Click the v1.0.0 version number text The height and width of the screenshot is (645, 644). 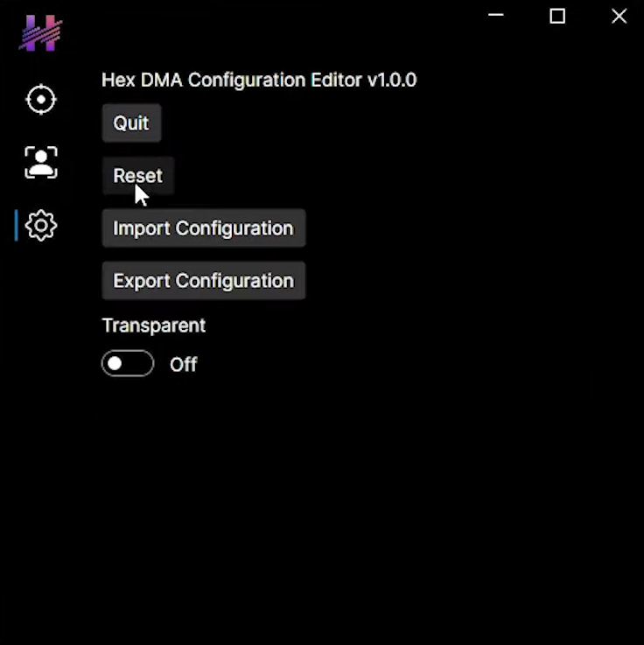(392, 81)
